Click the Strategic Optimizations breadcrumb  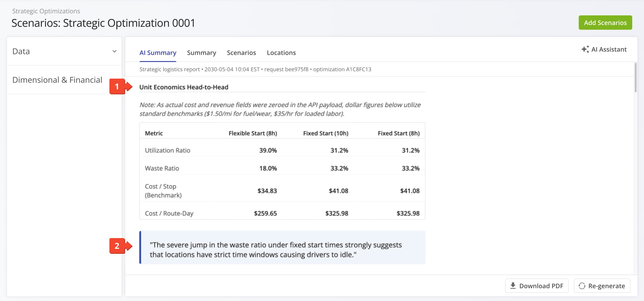[46, 11]
